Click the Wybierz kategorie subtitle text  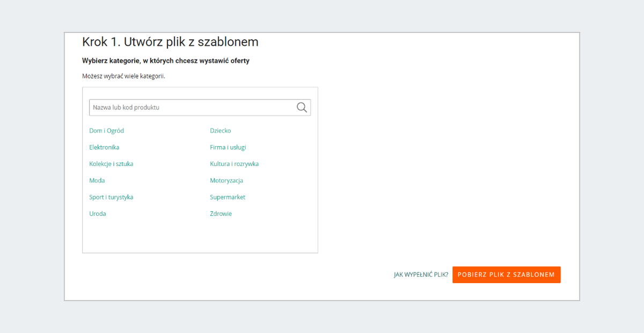point(166,61)
